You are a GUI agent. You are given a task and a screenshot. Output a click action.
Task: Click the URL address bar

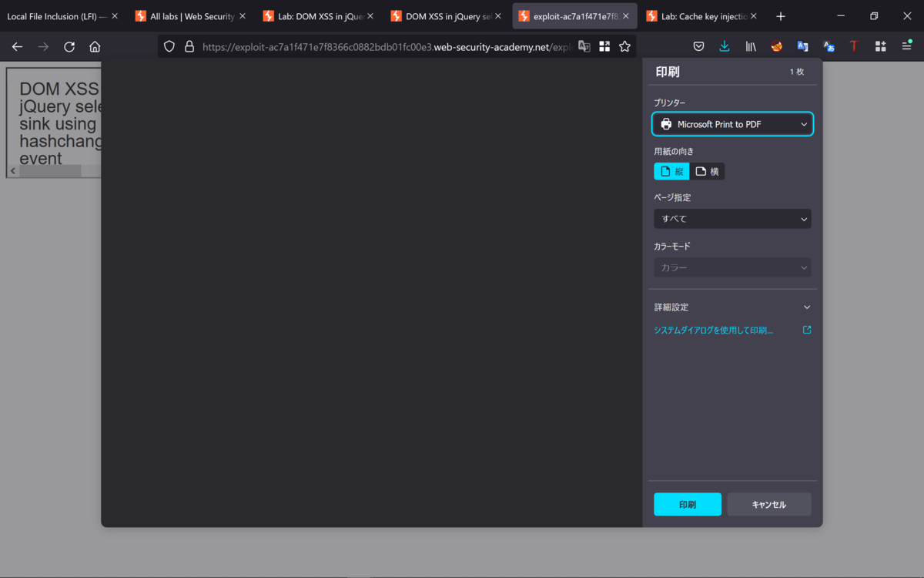click(385, 46)
